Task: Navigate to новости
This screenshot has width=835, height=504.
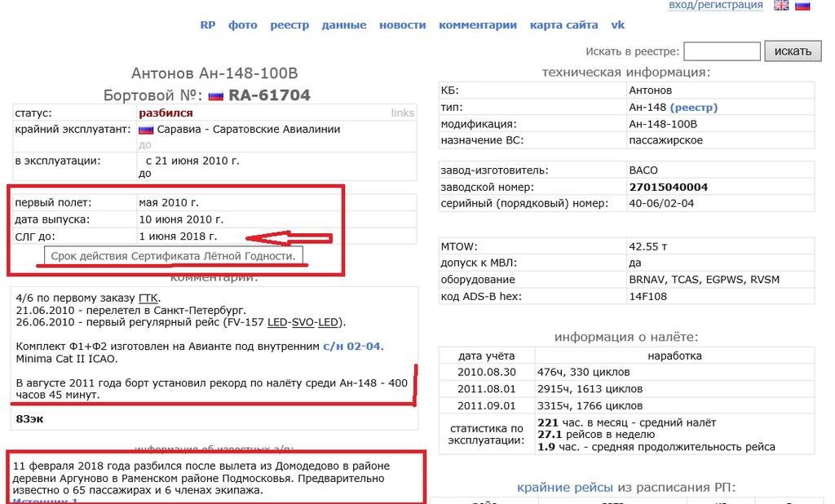Action: click(403, 25)
